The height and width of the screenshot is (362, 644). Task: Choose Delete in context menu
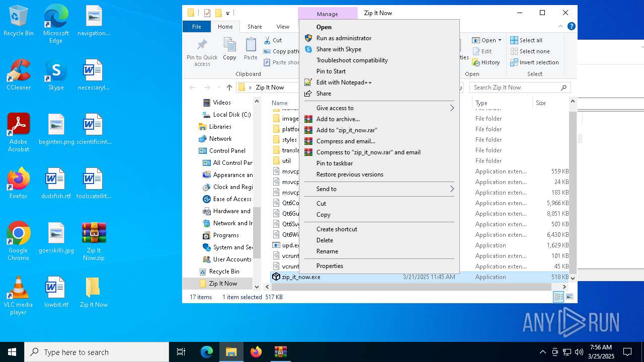point(379,240)
